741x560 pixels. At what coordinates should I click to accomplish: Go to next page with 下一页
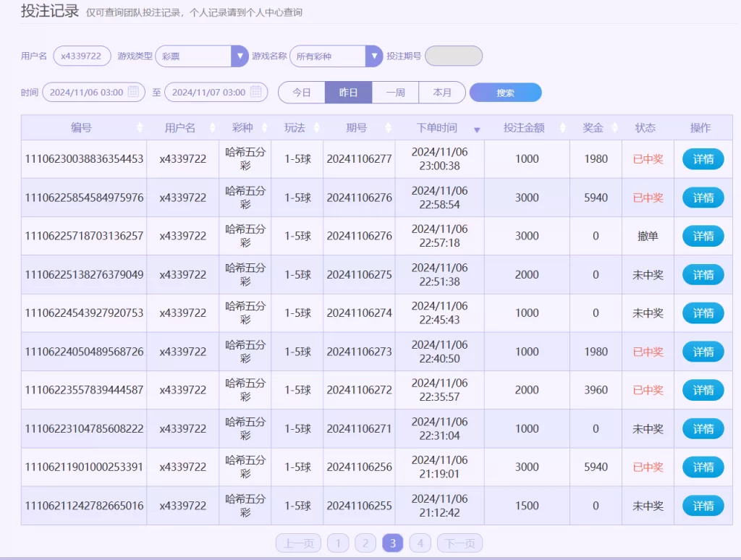[460, 543]
